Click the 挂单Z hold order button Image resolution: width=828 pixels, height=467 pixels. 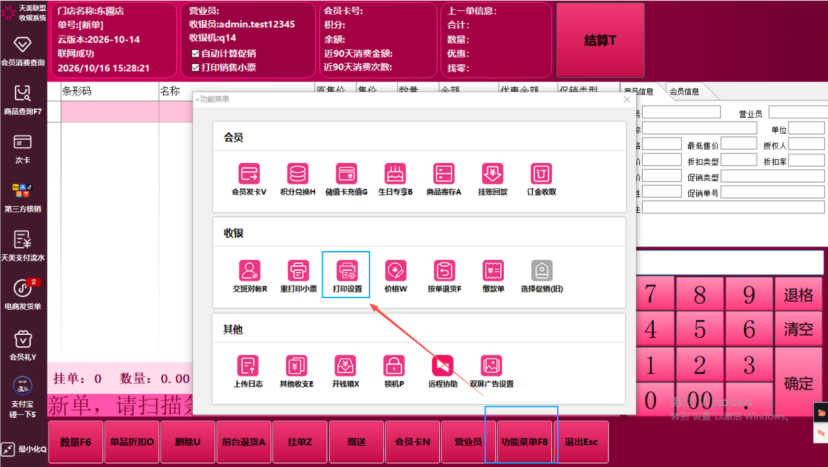300,442
